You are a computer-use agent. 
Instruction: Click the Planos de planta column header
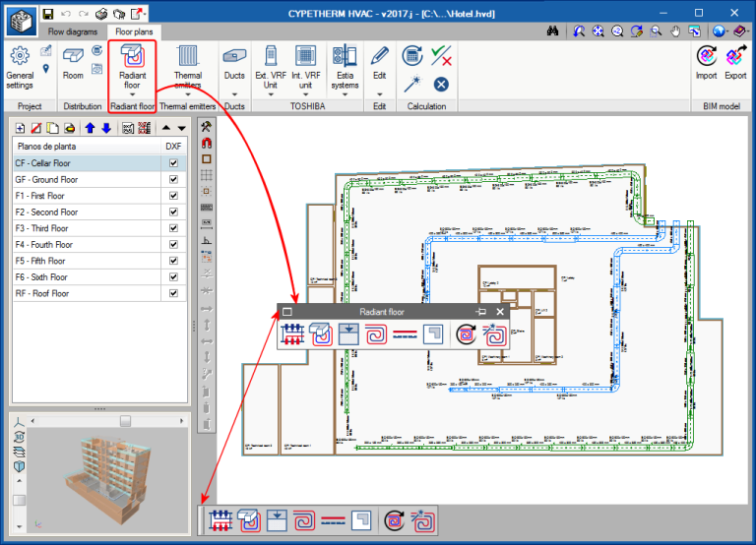pos(88,146)
